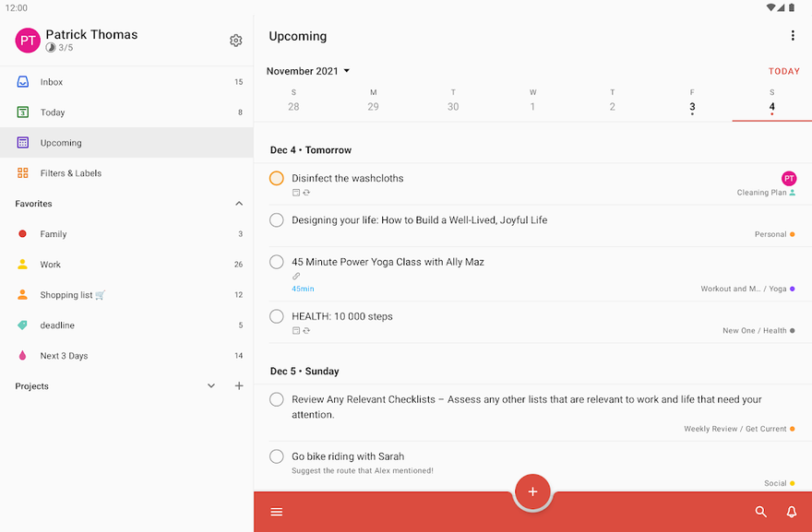Click the Inbox tray icon
The width and height of the screenshot is (812, 532).
coord(23,82)
